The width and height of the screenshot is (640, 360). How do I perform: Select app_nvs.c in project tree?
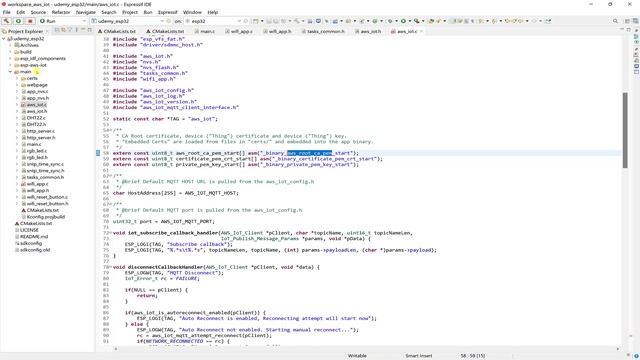point(37,91)
